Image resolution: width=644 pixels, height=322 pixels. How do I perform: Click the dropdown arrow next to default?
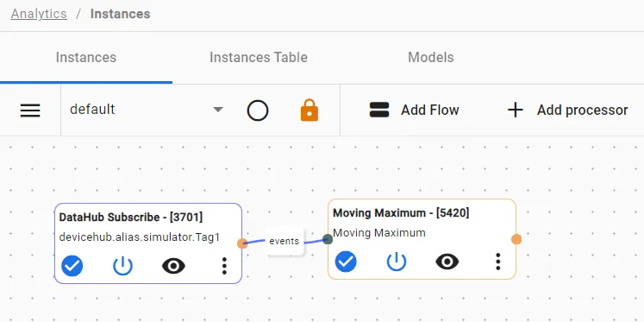click(x=218, y=110)
